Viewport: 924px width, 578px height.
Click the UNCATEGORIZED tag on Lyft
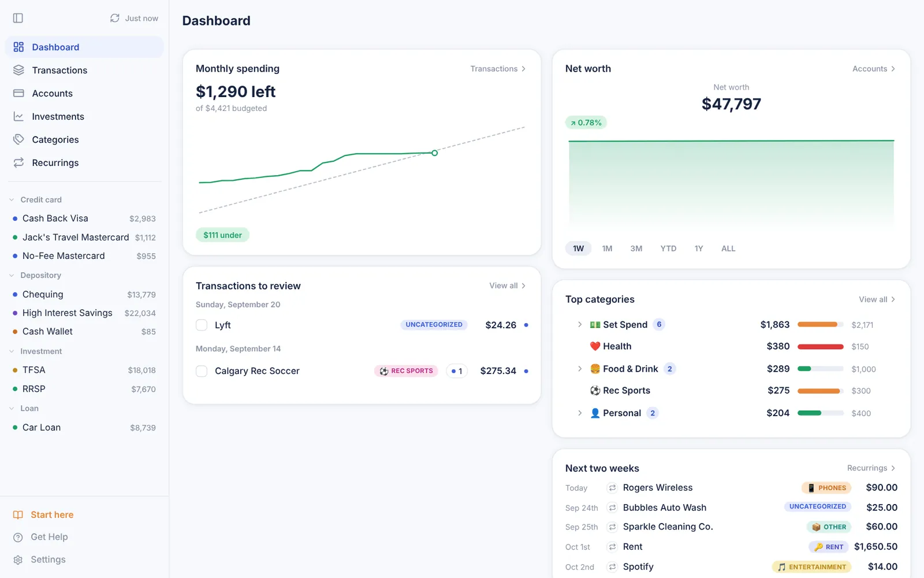click(434, 325)
